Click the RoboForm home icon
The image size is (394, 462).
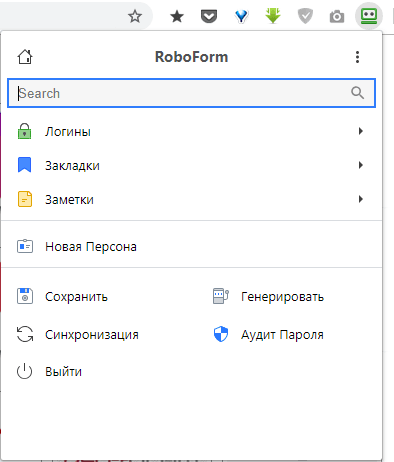click(25, 57)
